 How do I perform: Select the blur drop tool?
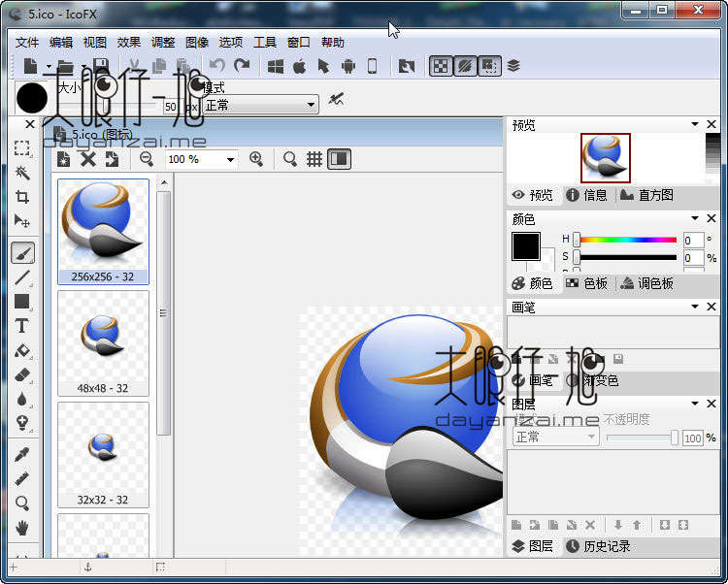click(21, 399)
